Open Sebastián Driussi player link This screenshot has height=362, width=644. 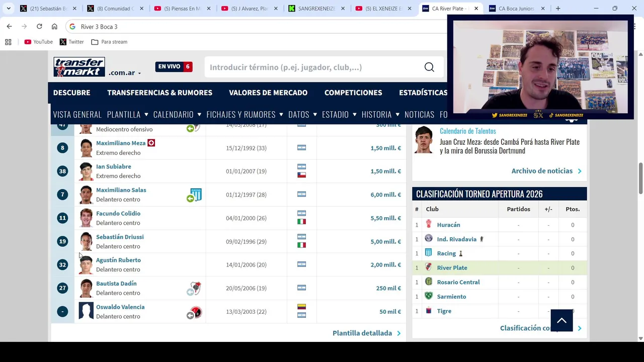pos(120,237)
